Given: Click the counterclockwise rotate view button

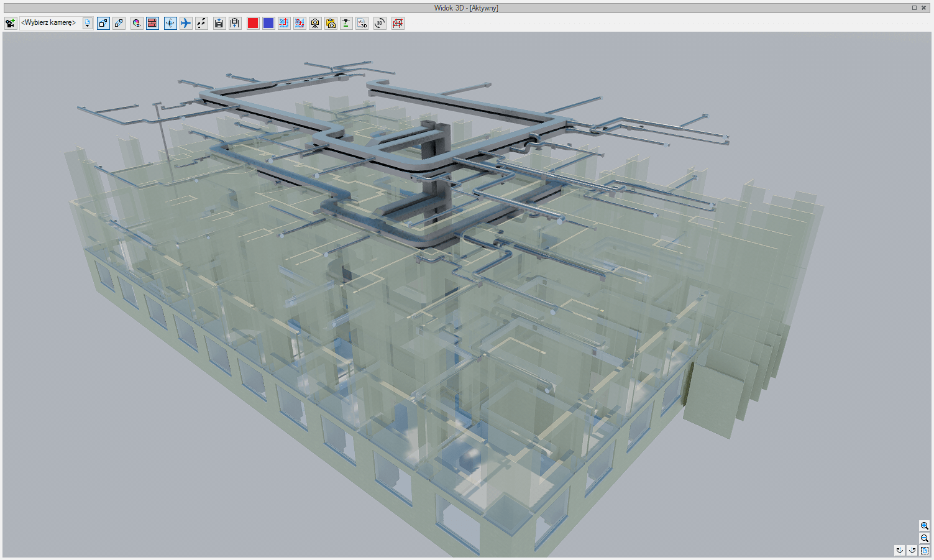Looking at the screenshot, I should pos(912,551).
